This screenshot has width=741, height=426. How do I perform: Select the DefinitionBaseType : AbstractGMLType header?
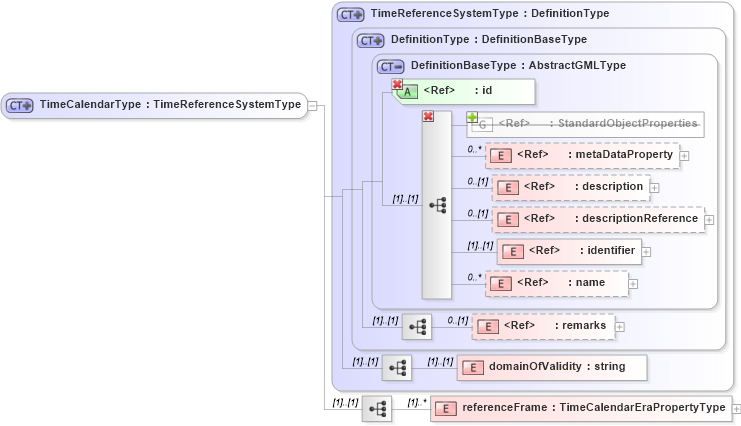tap(518, 66)
